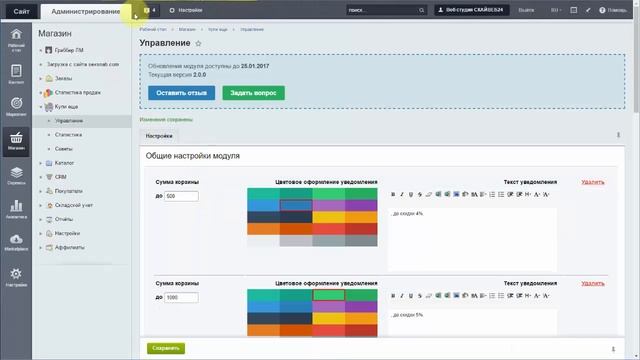Open Маркетинг section in left sidebar
Viewport: 640px width, 360px height.
coord(16,107)
